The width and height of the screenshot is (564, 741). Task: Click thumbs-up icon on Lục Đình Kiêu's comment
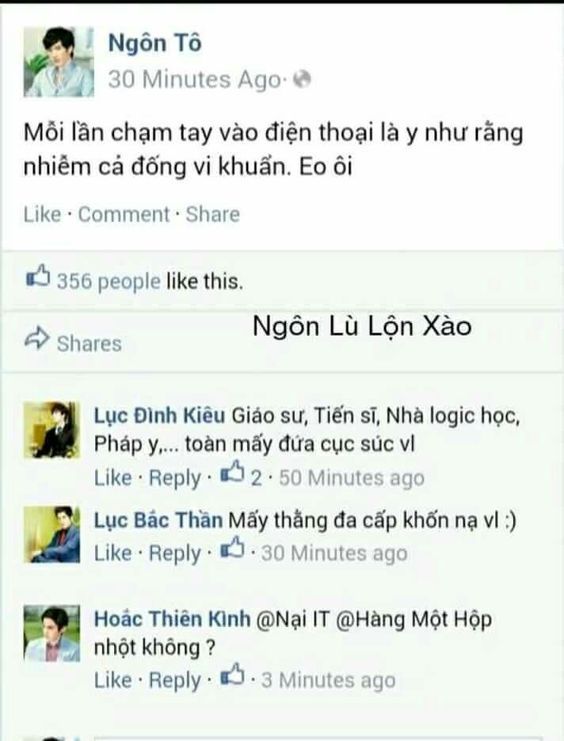click(x=232, y=473)
